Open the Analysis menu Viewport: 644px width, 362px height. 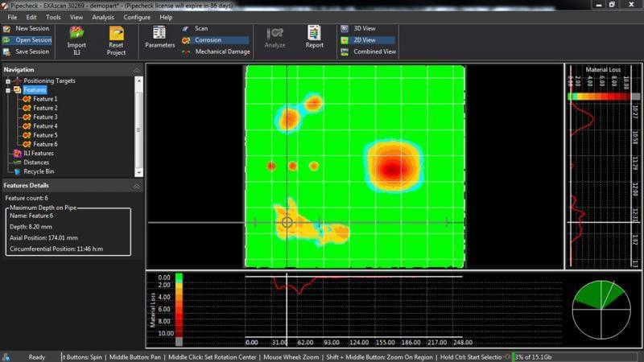(103, 17)
